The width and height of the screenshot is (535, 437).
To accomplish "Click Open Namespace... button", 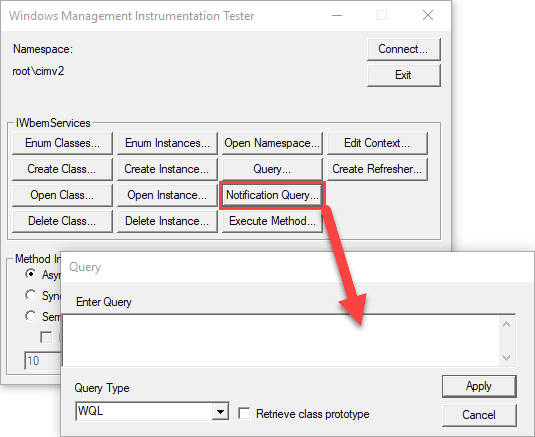I will (272, 143).
